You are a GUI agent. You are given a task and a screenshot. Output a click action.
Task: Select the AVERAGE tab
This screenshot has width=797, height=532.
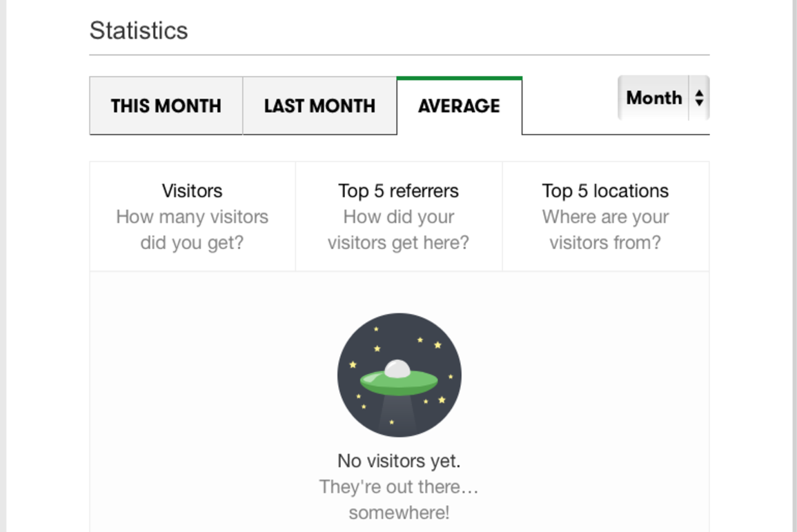point(459,106)
